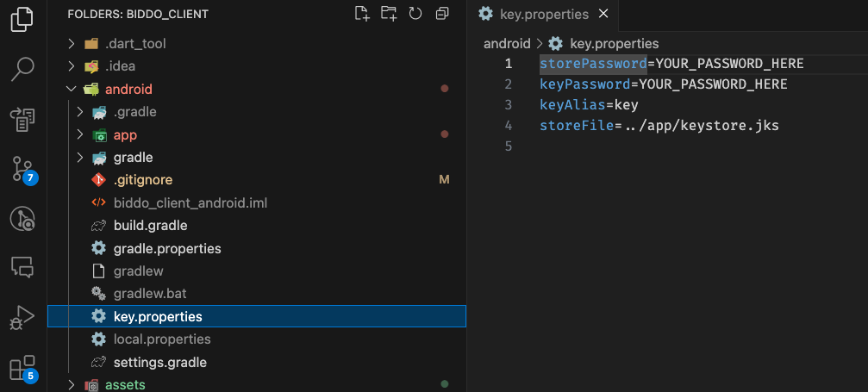Collapse all folders in explorer
The image size is (868, 392).
pos(442,14)
